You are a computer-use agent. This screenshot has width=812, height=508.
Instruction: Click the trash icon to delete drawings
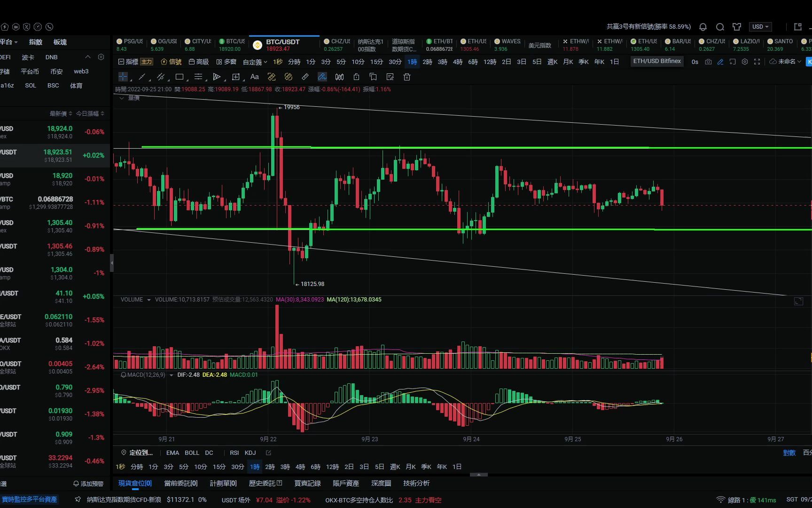(x=407, y=77)
